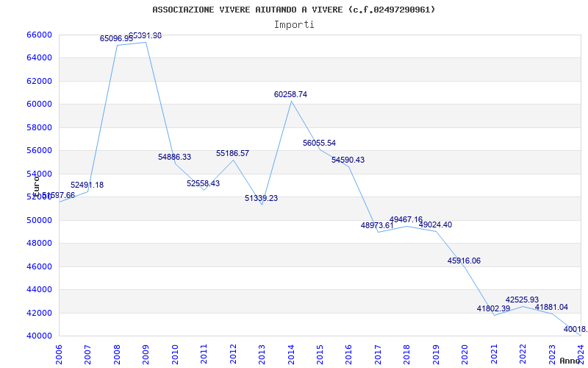Click the 2008 x-axis year label
This screenshot has width=588, height=368.
click(117, 353)
